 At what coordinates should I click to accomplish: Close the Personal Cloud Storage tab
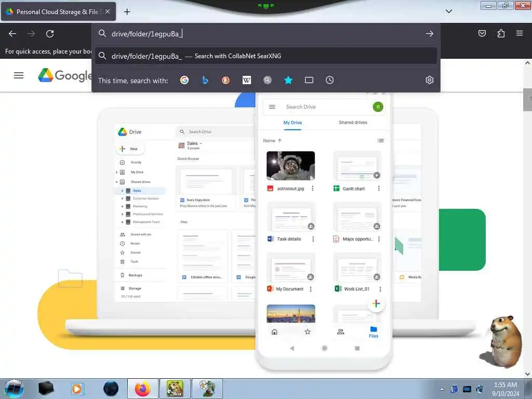pyautogui.click(x=108, y=11)
